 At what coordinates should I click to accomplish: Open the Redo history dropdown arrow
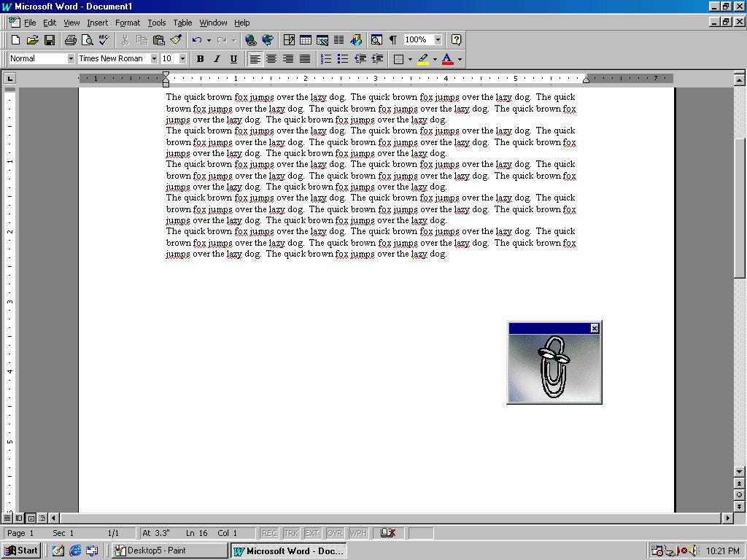233,40
